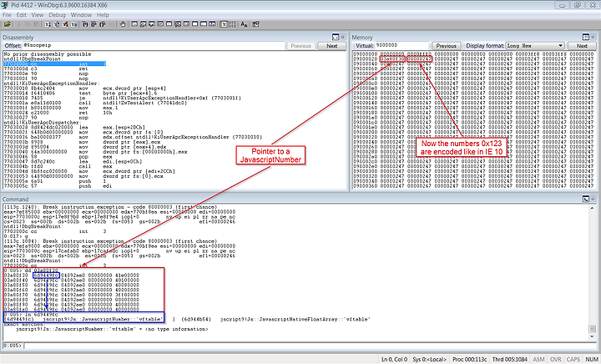
Task: Click 'No prior disassembly possible' line
Action: pos(48,54)
